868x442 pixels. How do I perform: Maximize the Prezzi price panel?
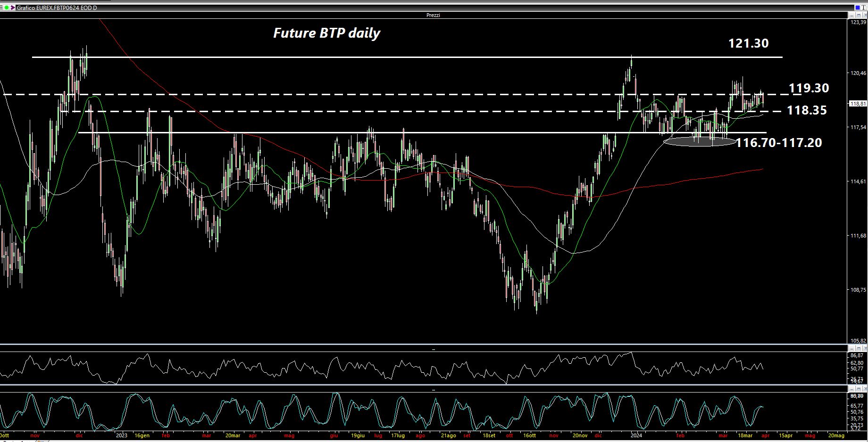858,15
